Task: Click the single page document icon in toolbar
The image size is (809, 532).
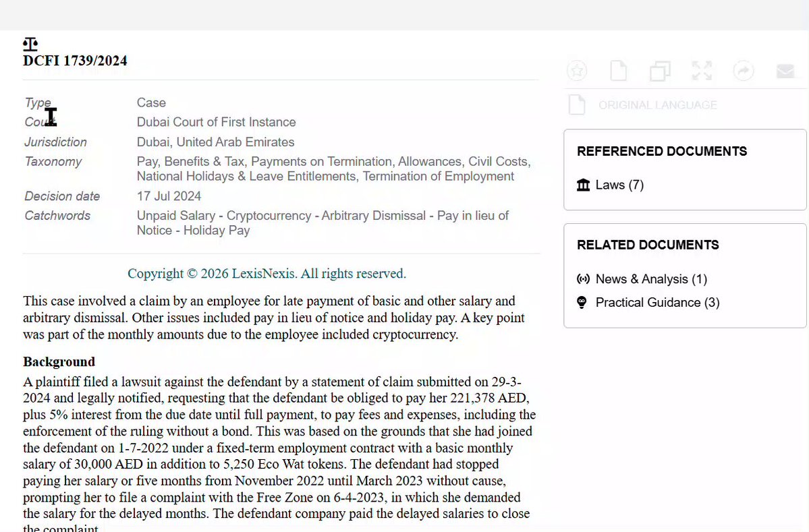Action: click(619, 71)
